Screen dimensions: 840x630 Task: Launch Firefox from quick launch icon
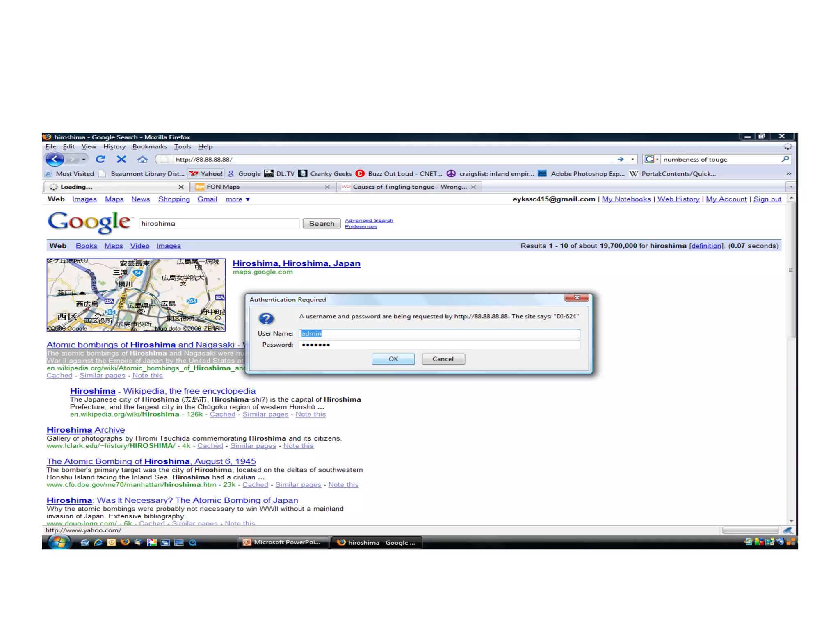click(x=125, y=542)
